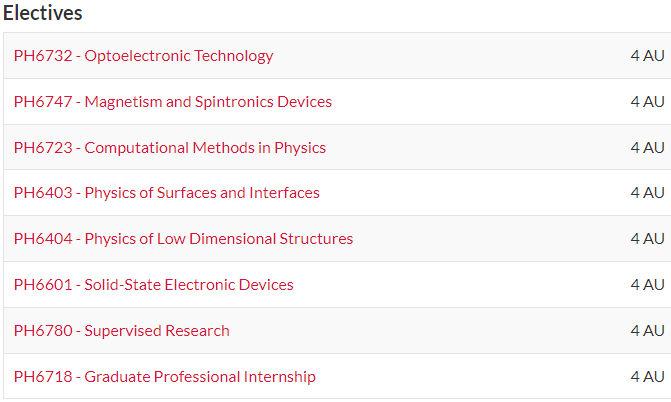Click the Electives section heading
The width and height of the screenshot is (671, 402).
(x=43, y=13)
